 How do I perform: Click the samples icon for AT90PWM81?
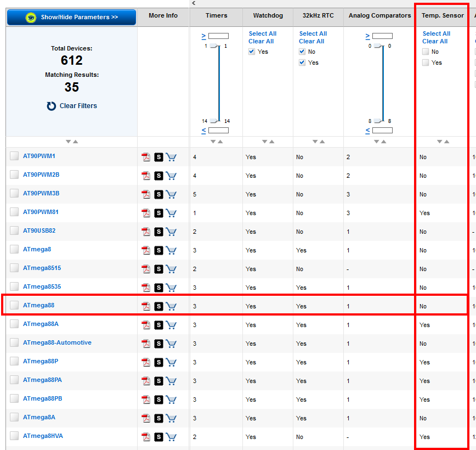tap(158, 213)
